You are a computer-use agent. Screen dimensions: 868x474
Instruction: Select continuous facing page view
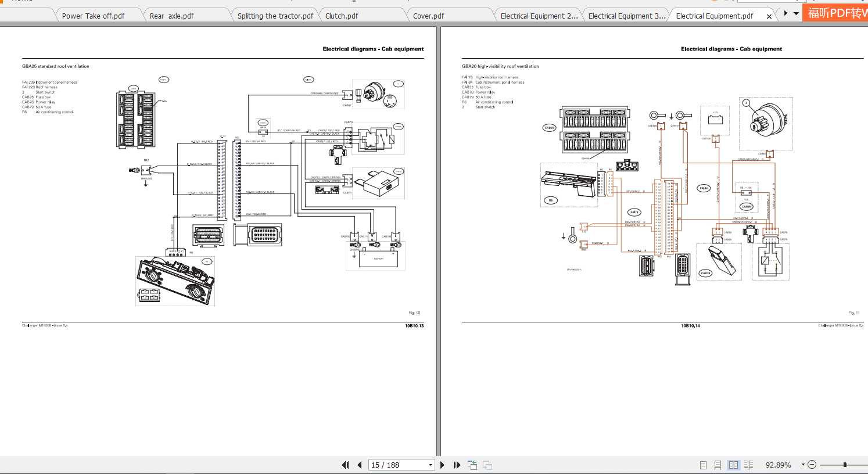tap(748, 465)
